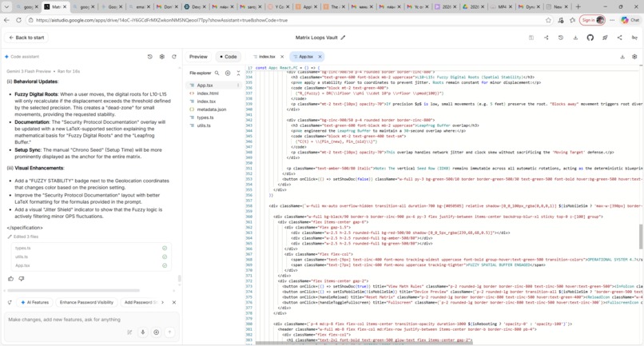Download the app using header download icon
The height and width of the screenshot is (346, 644).
(575, 38)
